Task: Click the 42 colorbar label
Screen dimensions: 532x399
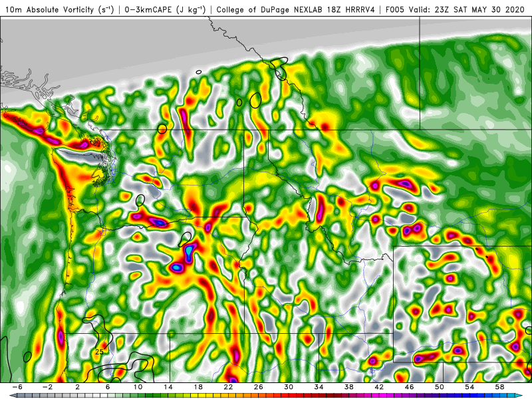Action: point(379,387)
